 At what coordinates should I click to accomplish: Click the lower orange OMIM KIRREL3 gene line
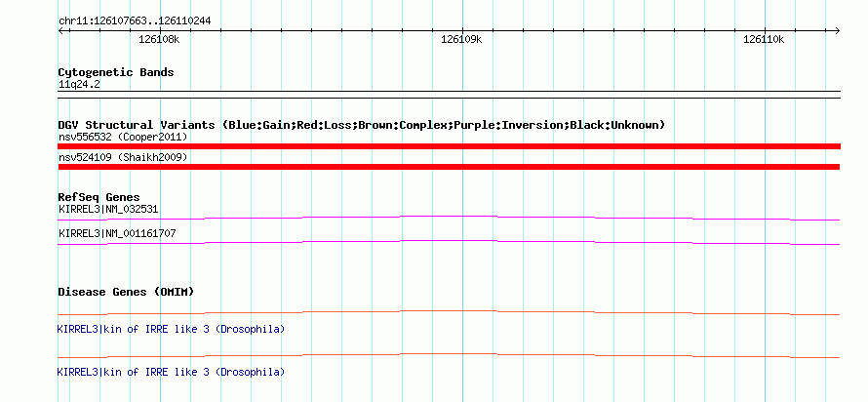[x=449, y=355]
